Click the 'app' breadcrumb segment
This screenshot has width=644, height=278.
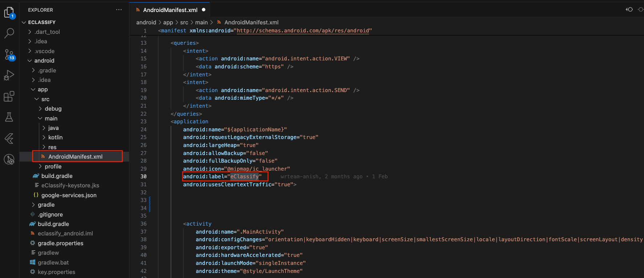pos(168,23)
